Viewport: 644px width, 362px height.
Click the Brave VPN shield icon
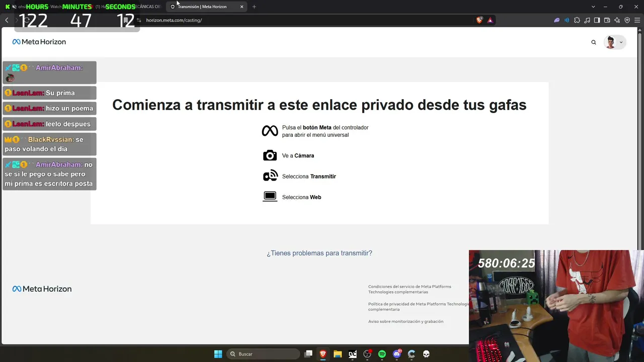pos(627,20)
